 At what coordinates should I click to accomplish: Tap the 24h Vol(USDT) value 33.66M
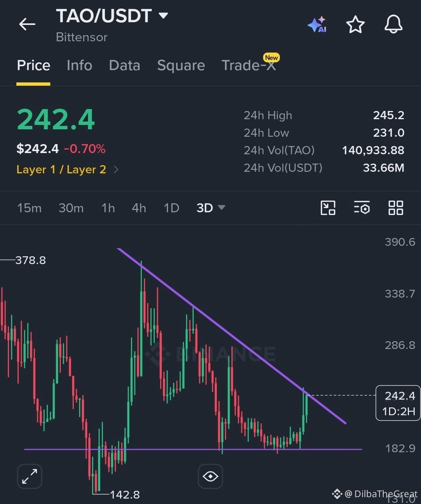coord(384,168)
